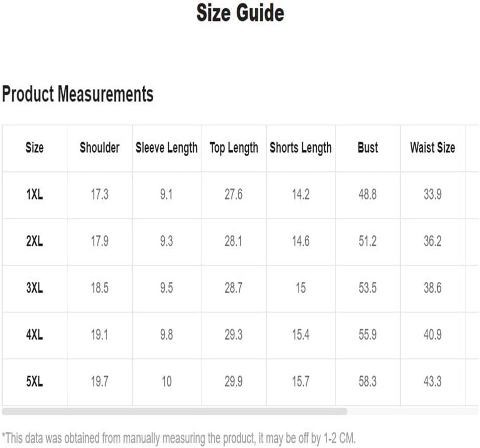The width and height of the screenshot is (480, 448).
Task: Select the Shoulder column header
Action: (100, 148)
